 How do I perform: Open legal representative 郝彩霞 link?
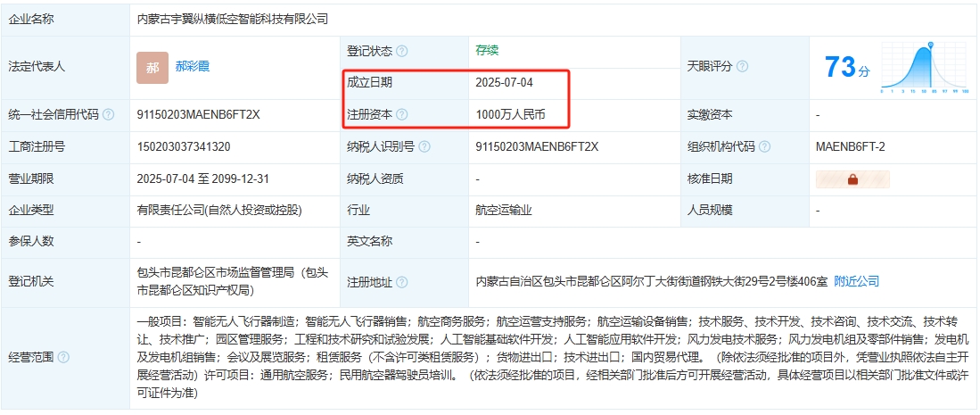(x=193, y=66)
